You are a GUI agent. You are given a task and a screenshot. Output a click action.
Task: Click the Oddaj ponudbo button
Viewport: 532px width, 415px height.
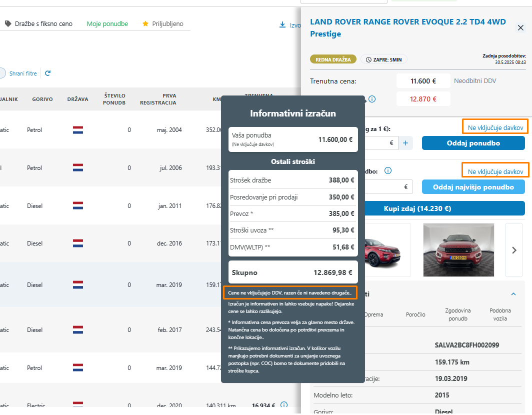[x=473, y=143]
